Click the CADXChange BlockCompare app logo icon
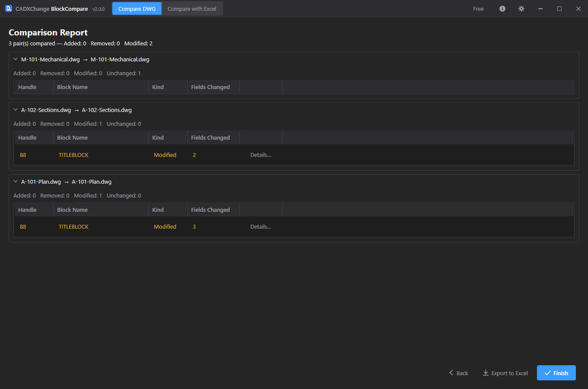The height and width of the screenshot is (389, 588). pyautogui.click(x=9, y=9)
